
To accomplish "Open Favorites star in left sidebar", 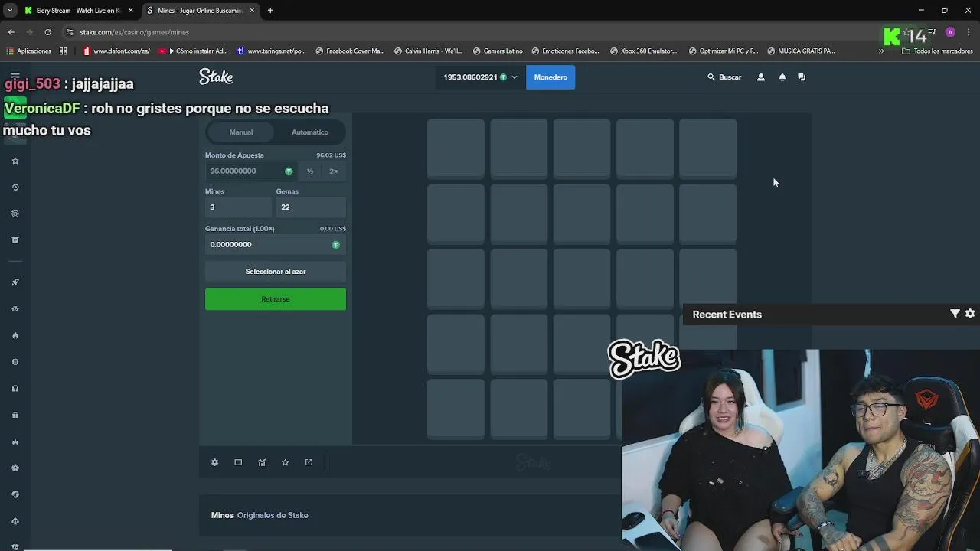I will (15, 161).
